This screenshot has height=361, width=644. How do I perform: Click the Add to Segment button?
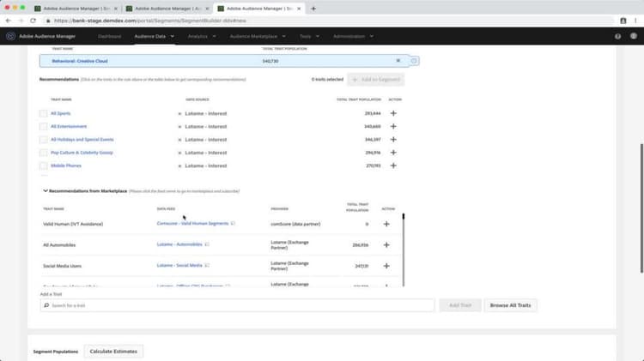point(376,79)
